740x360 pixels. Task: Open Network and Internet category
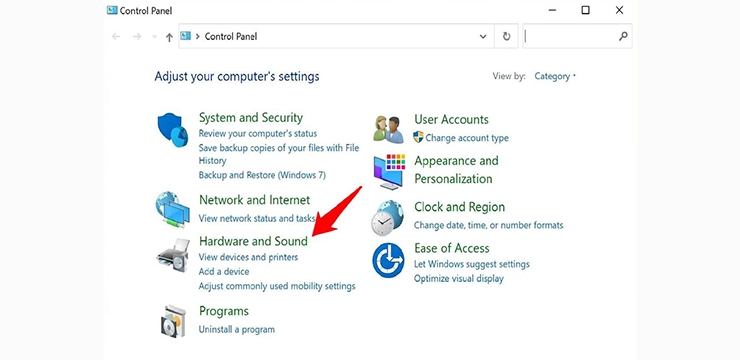coord(254,200)
